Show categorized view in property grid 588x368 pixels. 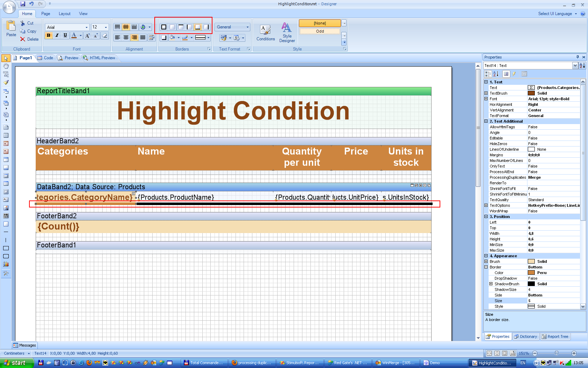[488, 74]
